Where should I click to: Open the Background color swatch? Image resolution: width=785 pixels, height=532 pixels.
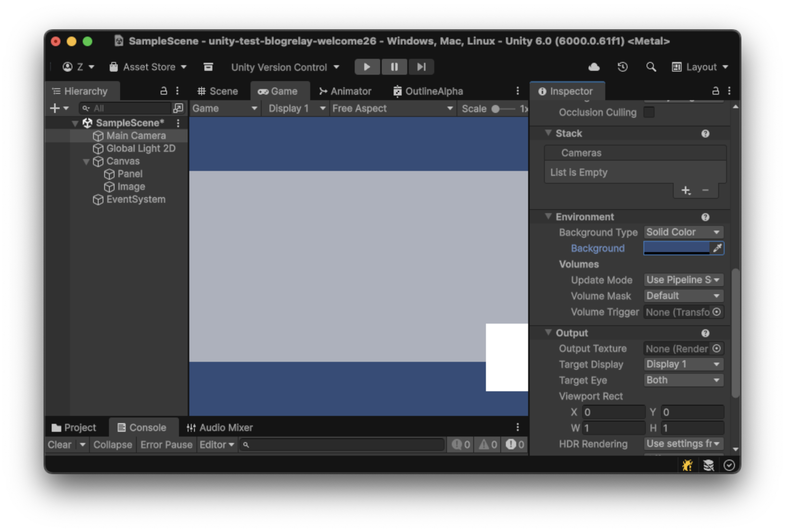pyautogui.click(x=676, y=248)
